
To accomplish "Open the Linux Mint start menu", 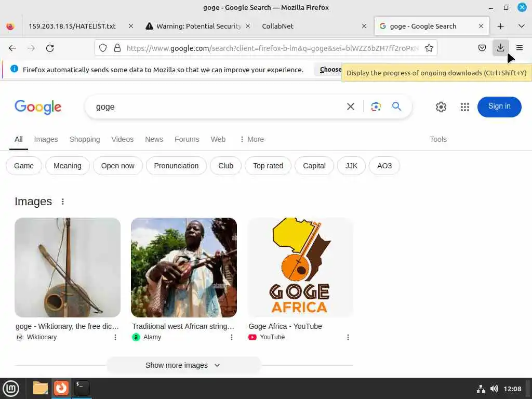I will coord(11,389).
